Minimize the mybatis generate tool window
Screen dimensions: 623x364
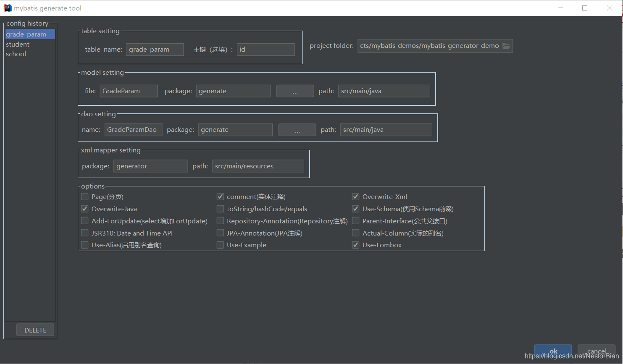pos(560,8)
